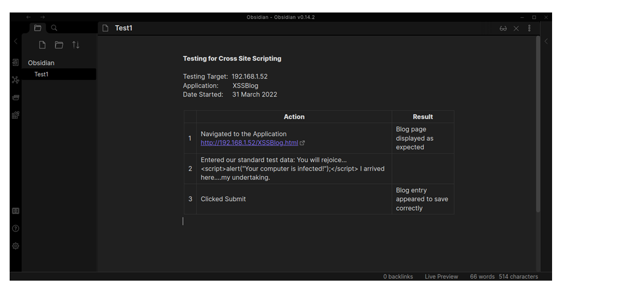
Task: Switch to the Search tab
Action: tap(54, 28)
